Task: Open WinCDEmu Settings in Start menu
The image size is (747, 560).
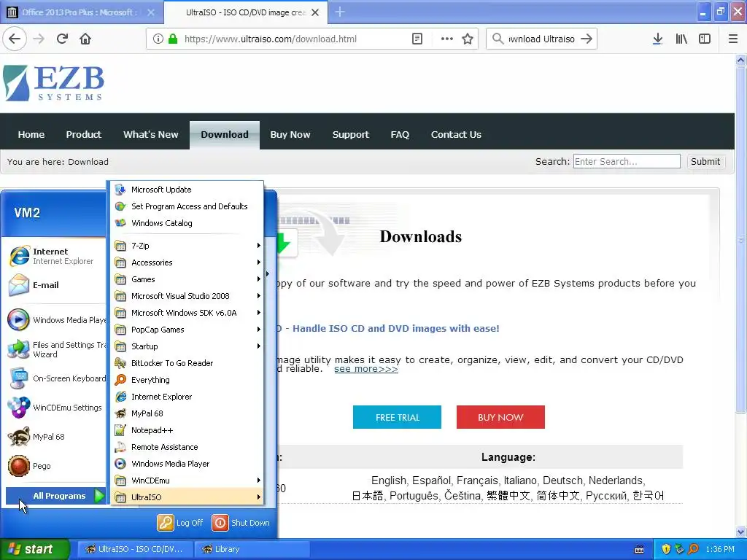Action: coord(55,408)
